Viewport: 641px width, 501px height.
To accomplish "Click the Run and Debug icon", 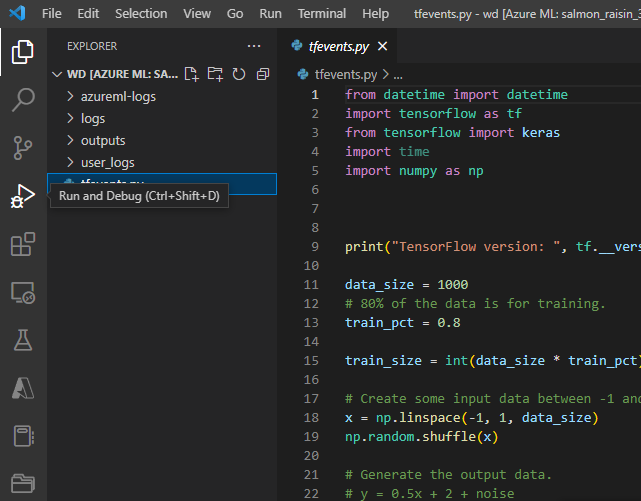I will click(22, 197).
